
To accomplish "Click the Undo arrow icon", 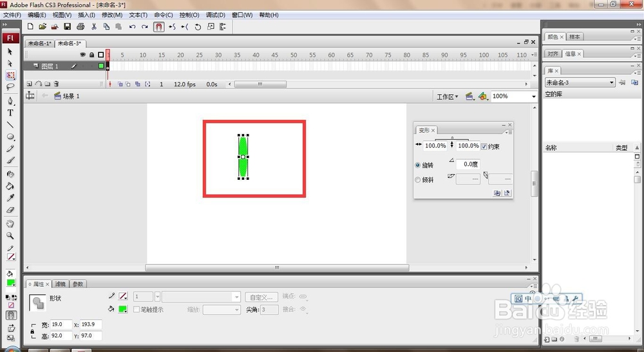I will (x=132, y=26).
